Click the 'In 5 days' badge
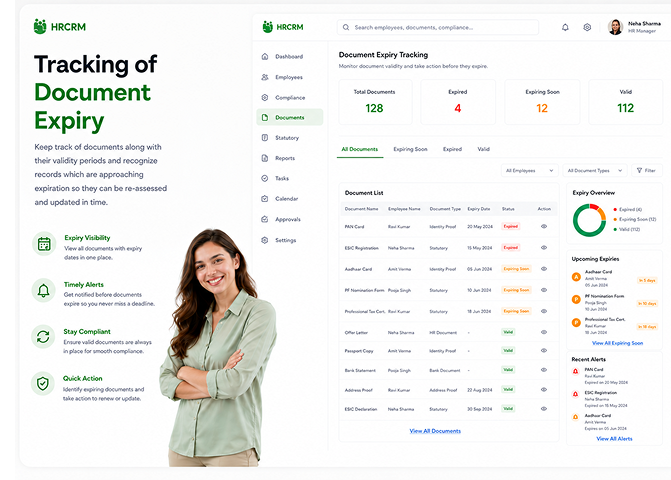 [x=647, y=281]
